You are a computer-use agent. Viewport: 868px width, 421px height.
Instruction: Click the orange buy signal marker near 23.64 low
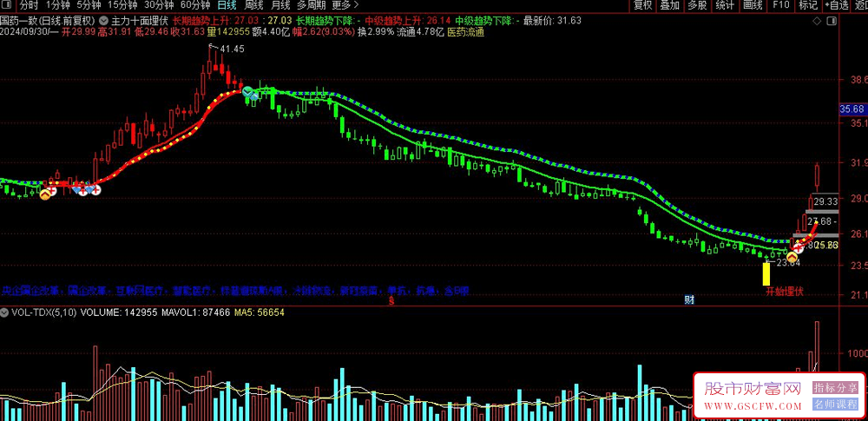(x=792, y=257)
